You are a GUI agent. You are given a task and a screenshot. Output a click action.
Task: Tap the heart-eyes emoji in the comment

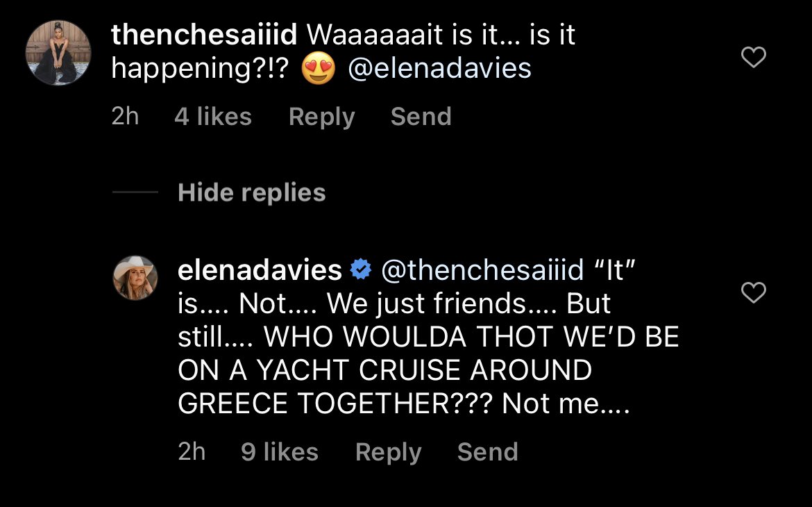pos(318,69)
